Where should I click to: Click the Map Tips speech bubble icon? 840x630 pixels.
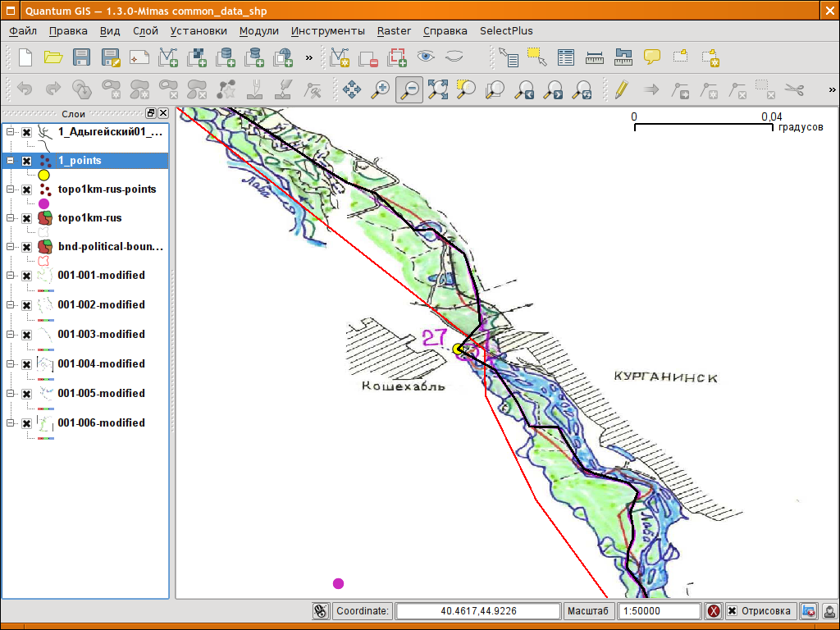[x=652, y=57]
